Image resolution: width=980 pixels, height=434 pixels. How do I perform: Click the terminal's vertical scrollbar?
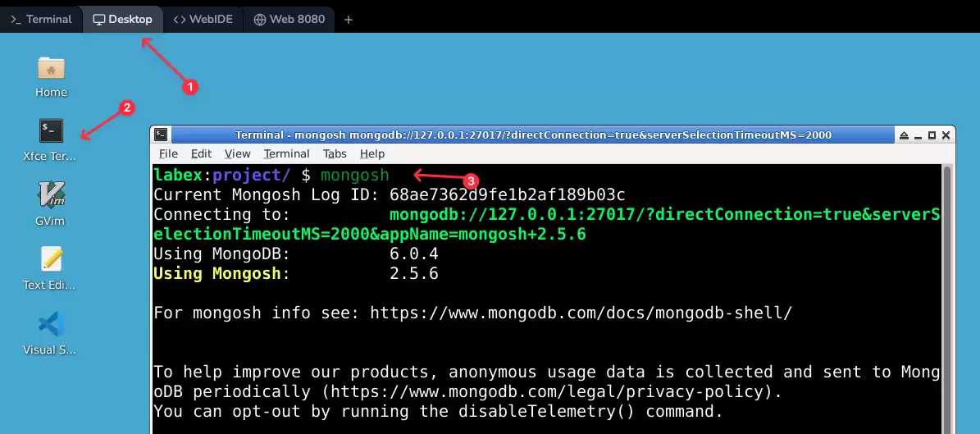(947, 299)
